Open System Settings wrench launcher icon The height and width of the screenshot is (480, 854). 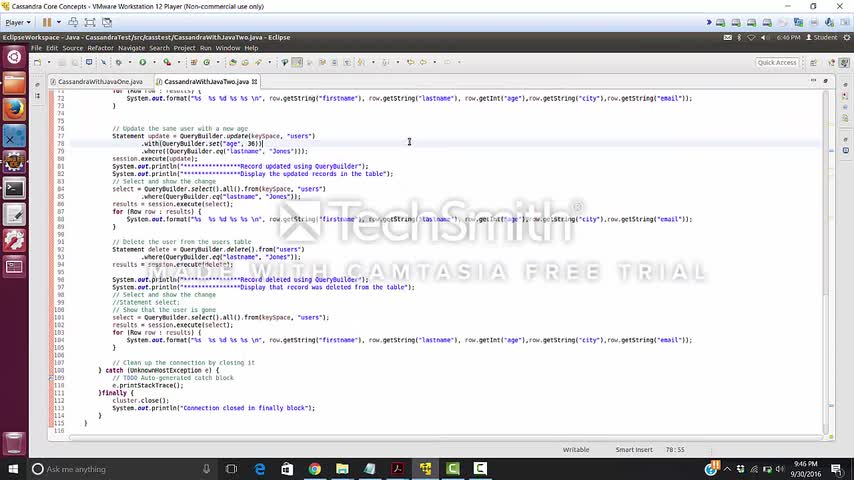14,240
